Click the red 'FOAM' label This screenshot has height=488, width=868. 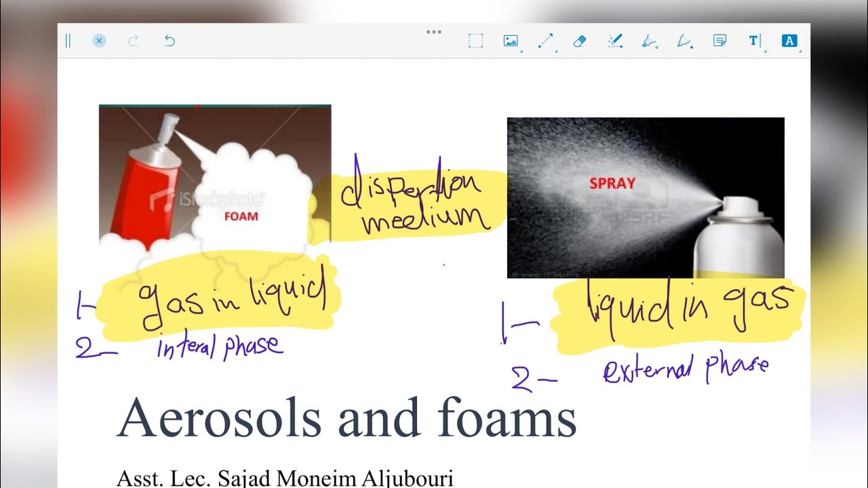coord(241,216)
